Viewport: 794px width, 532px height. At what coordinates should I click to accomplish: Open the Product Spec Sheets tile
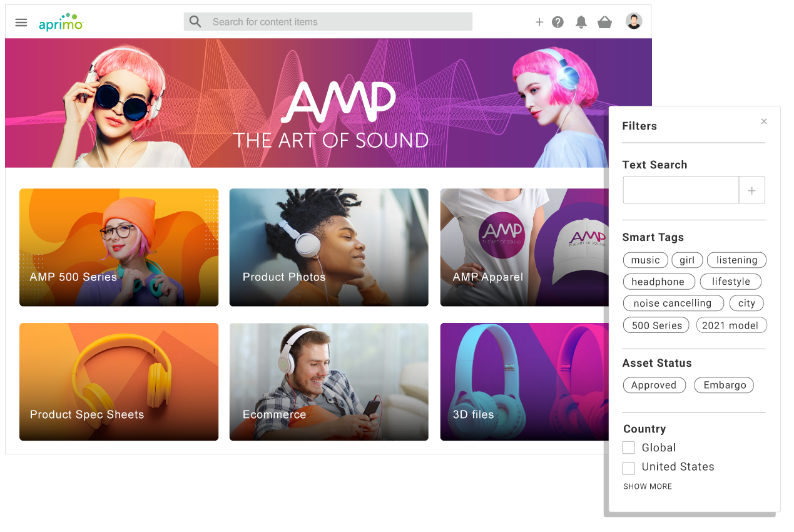[119, 382]
